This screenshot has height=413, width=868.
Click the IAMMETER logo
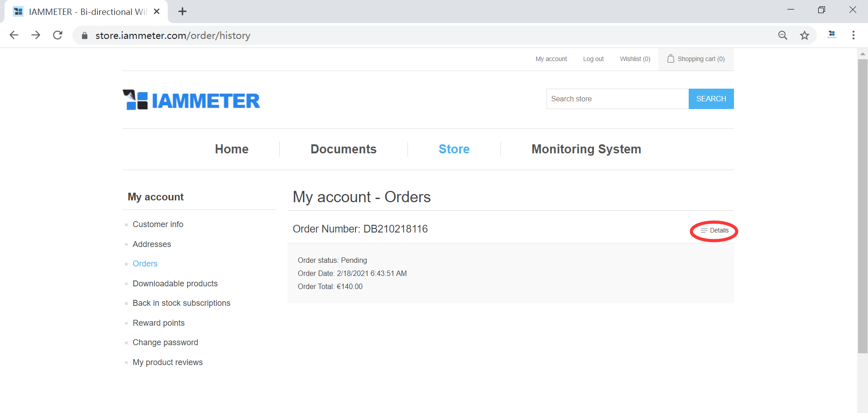[191, 100]
